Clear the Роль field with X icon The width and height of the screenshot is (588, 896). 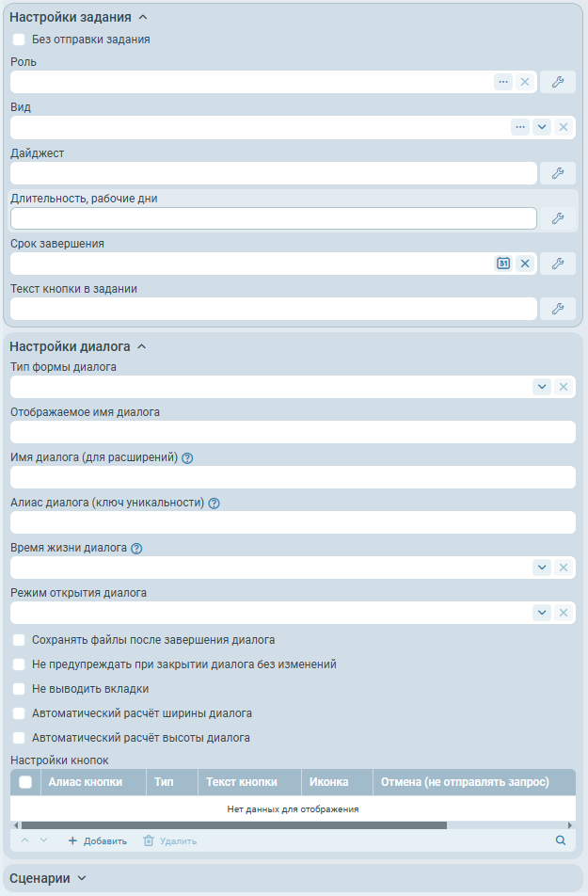coord(525,82)
